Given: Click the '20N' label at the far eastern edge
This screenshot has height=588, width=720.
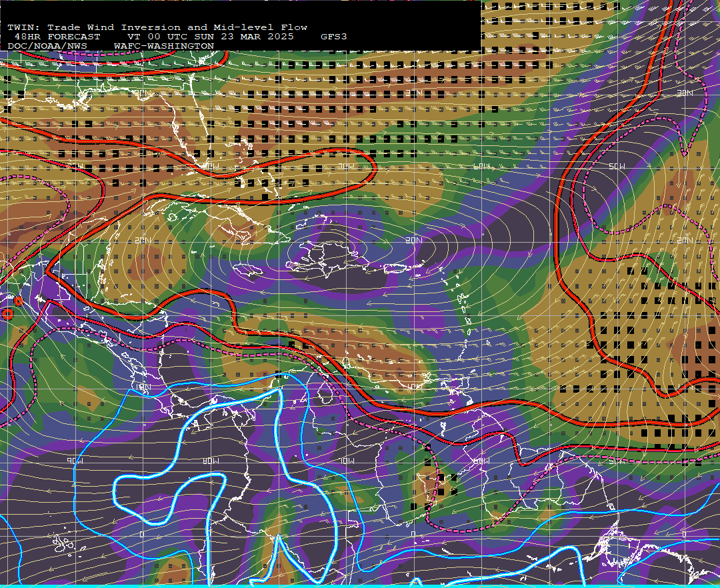Looking at the screenshot, I should pyautogui.click(x=685, y=240).
